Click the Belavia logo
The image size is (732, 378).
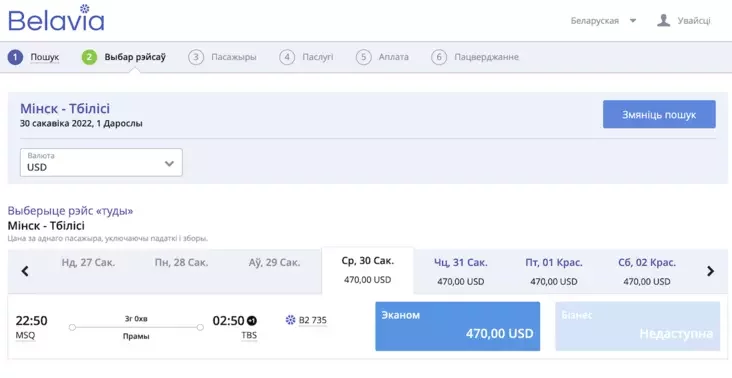(56, 19)
